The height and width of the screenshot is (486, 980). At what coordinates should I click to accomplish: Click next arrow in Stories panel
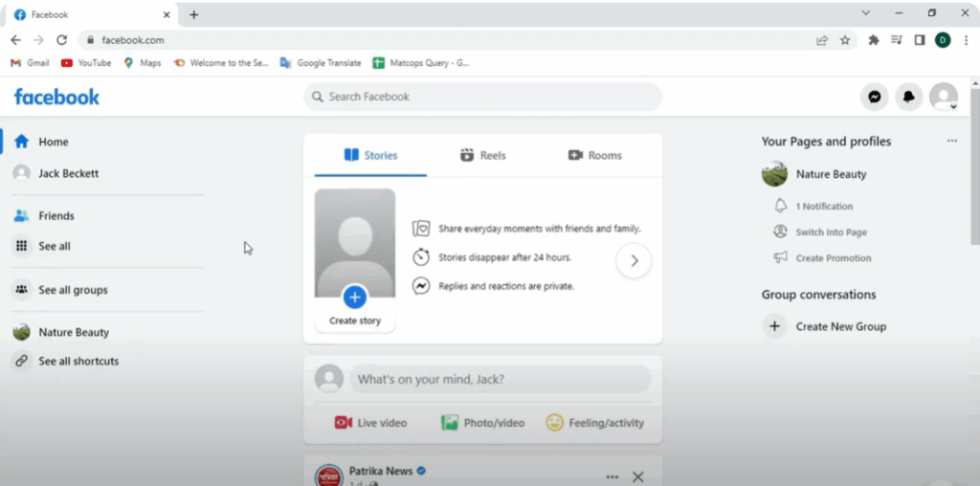(634, 260)
